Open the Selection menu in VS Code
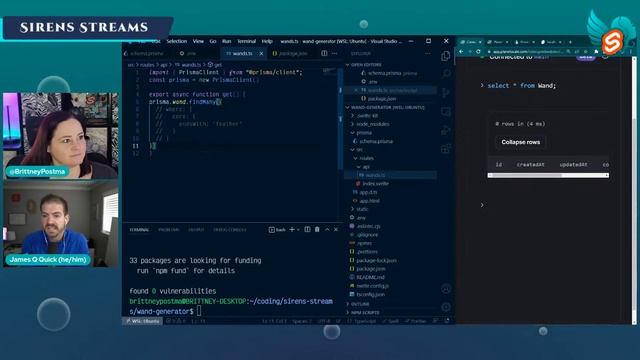The image size is (640, 360). [x=176, y=41]
